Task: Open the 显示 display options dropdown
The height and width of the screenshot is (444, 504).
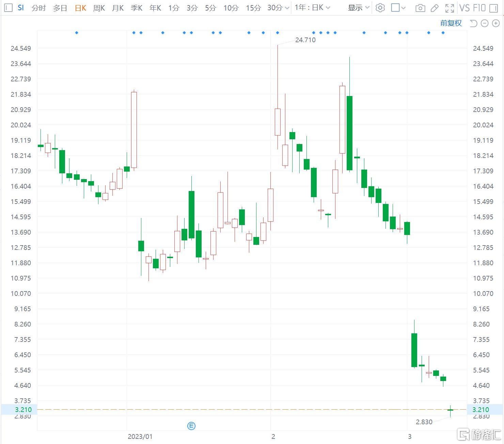Action: tap(358, 8)
